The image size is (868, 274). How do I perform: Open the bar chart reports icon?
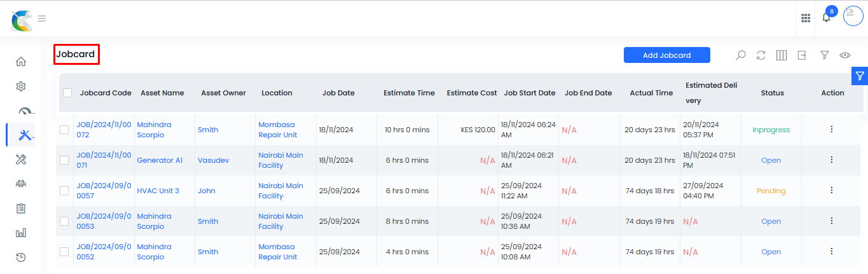(21, 233)
